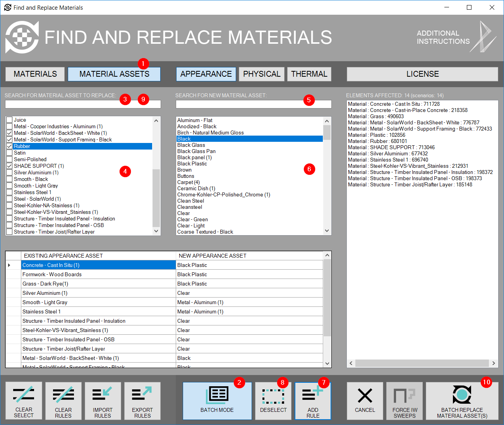Select the Force IW Sweeps icon
504x425 pixels.
coord(404,394)
